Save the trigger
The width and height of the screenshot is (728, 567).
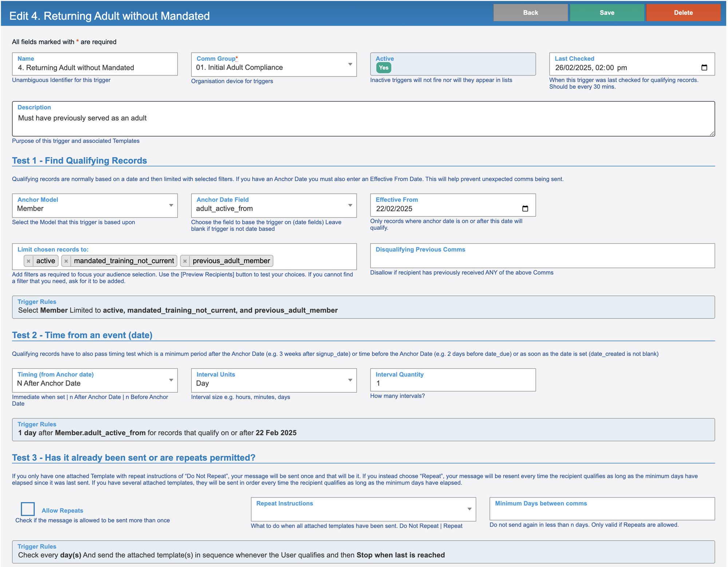pyautogui.click(x=607, y=13)
